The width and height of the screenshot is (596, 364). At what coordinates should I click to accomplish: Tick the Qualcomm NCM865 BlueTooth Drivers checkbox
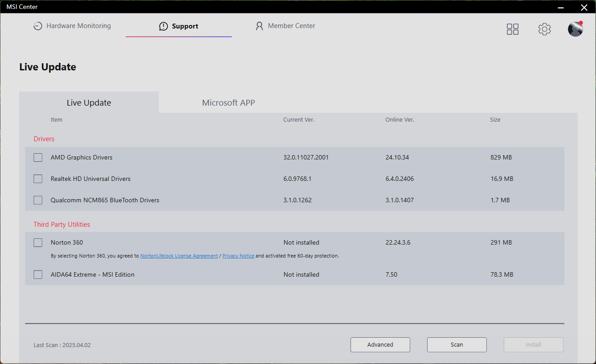(38, 200)
